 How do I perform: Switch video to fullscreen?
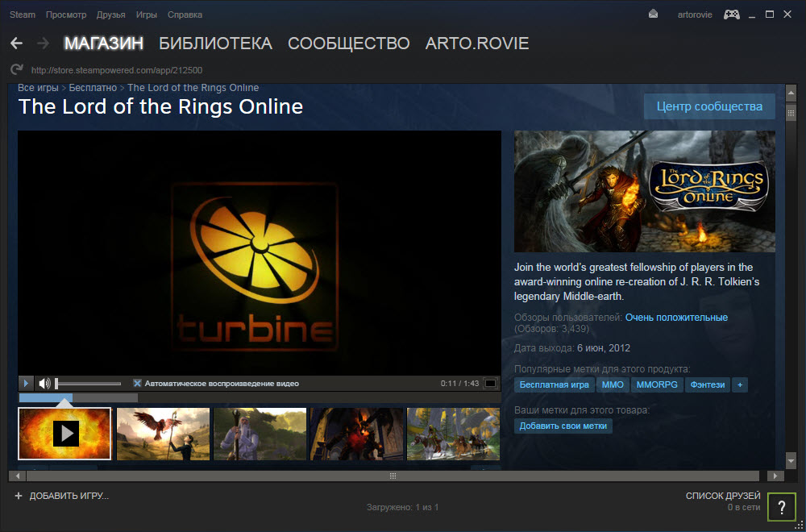[490, 384]
